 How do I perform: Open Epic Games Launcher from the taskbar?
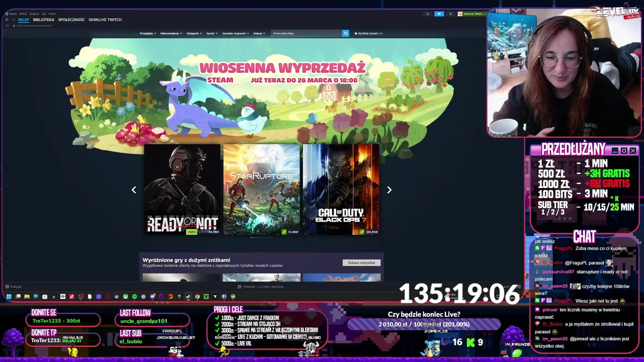coord(179,297)
